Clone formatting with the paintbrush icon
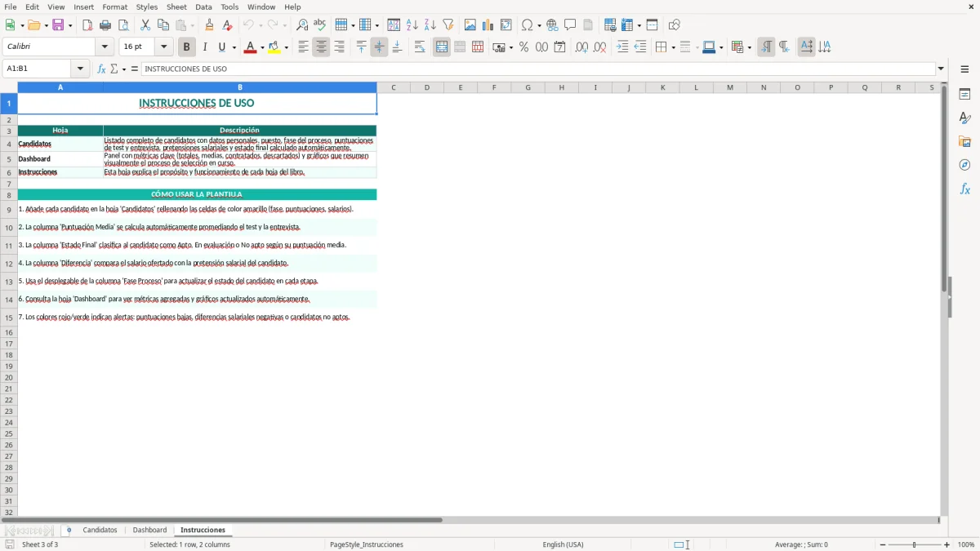 pos(210,25)
